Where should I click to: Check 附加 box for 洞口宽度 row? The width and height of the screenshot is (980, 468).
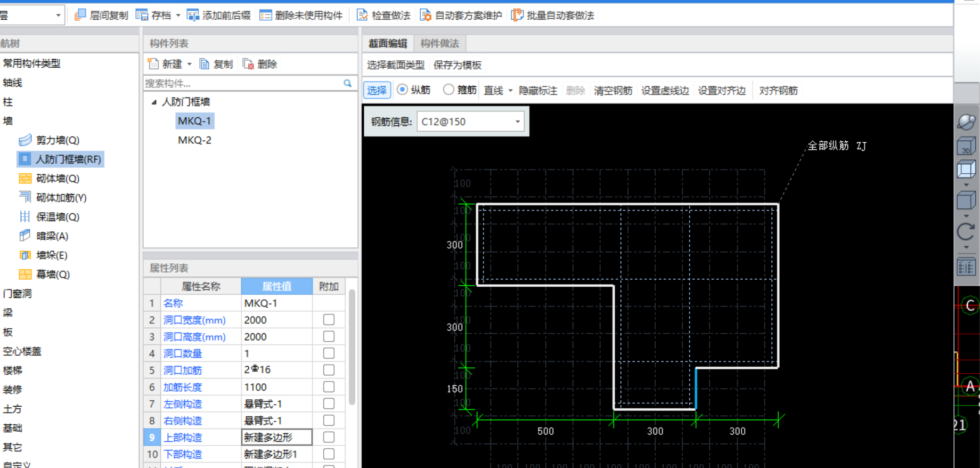tap(329, 320)
